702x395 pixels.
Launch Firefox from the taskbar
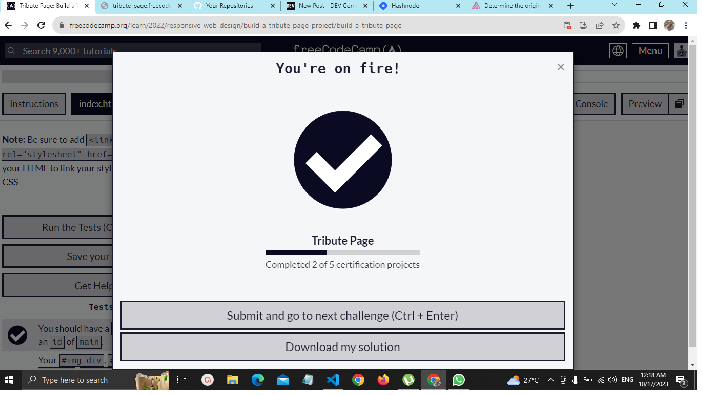(x=383, y=380)
